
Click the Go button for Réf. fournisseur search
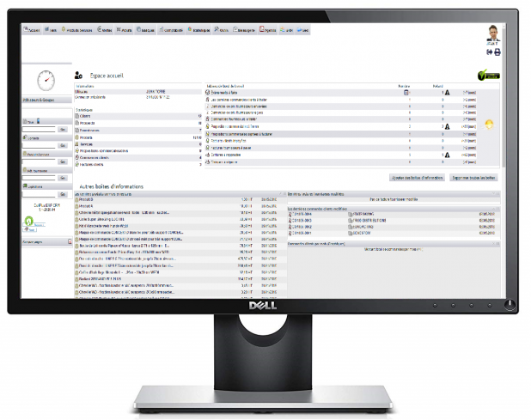pyautogui.click(x=63, y=178)
